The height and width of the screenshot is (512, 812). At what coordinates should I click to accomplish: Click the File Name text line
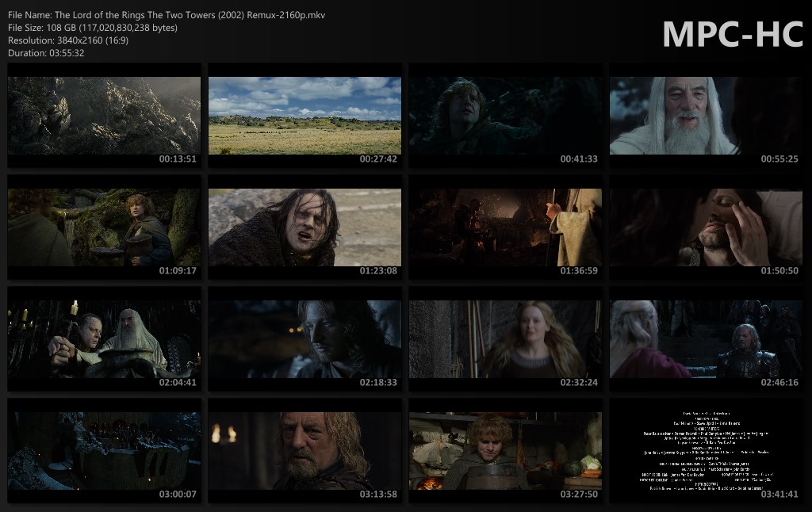[x=166, y=15]
